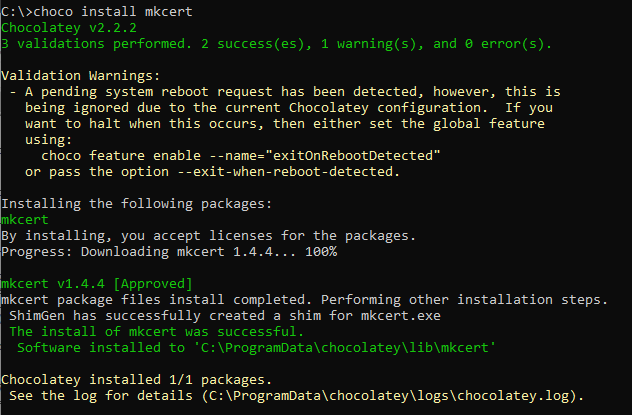Click 'Installing the following packages:' line
This screenshot has width=632, height=415.
tap(137, 204)
